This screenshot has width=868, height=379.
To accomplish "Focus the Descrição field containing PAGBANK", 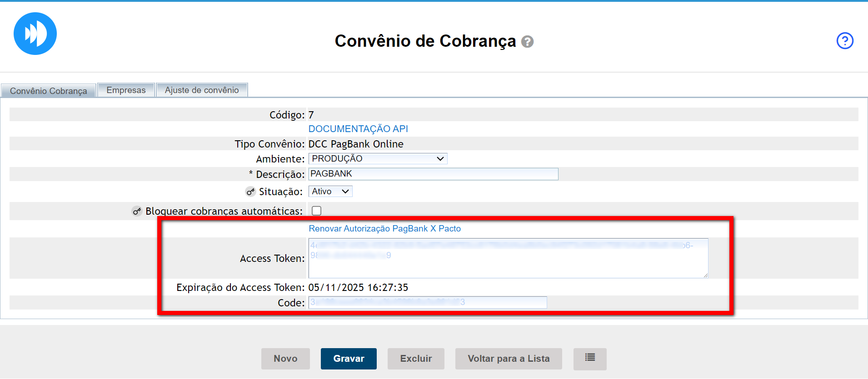I will (433, 174).
